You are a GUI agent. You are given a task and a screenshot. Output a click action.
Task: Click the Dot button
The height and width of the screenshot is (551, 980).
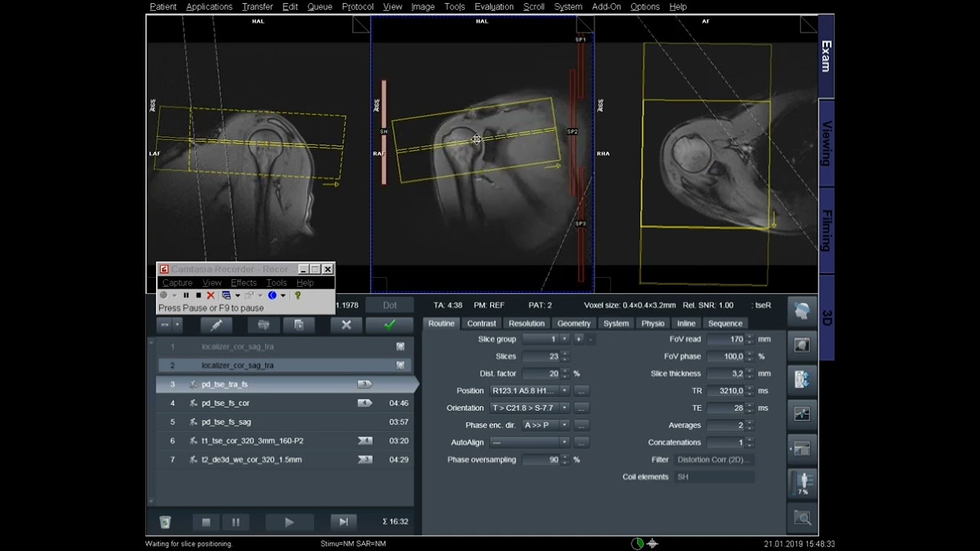pyautogui.click(x=390, y=305)
